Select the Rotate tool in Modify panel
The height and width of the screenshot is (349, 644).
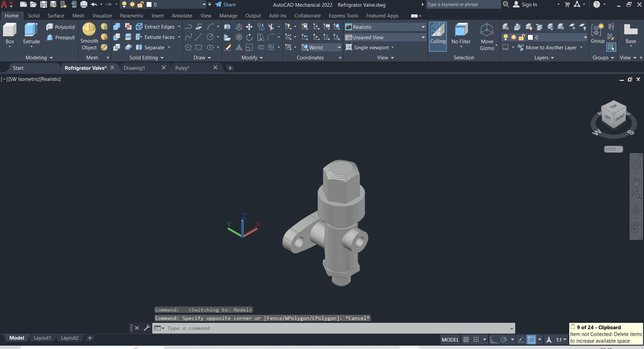[x=249, y=37]
